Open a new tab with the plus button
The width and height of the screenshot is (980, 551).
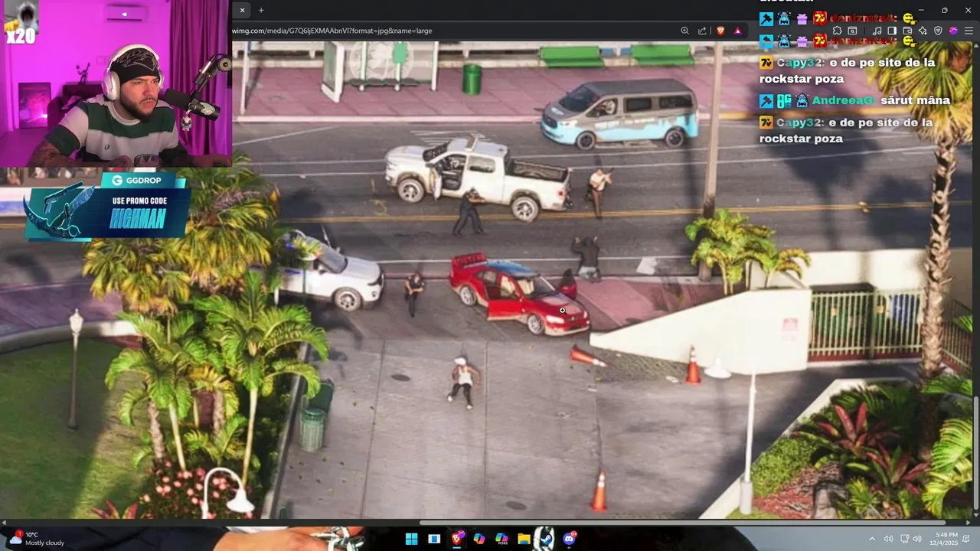(x=261, y=10)
